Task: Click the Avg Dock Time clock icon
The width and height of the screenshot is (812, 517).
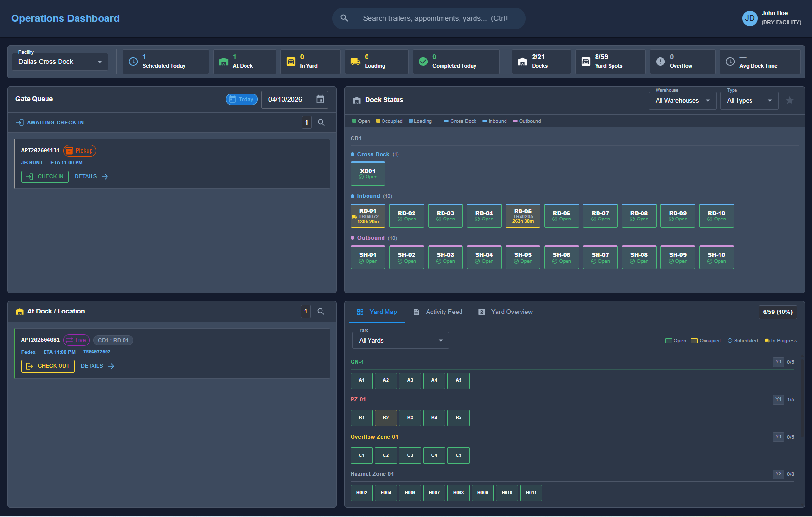Action: click(730, 62)
